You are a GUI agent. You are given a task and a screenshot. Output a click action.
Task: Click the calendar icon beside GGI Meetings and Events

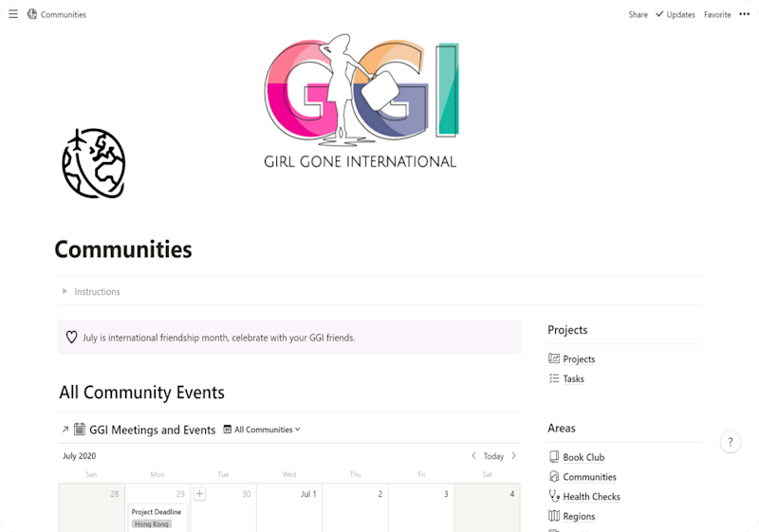click(80, 429)
